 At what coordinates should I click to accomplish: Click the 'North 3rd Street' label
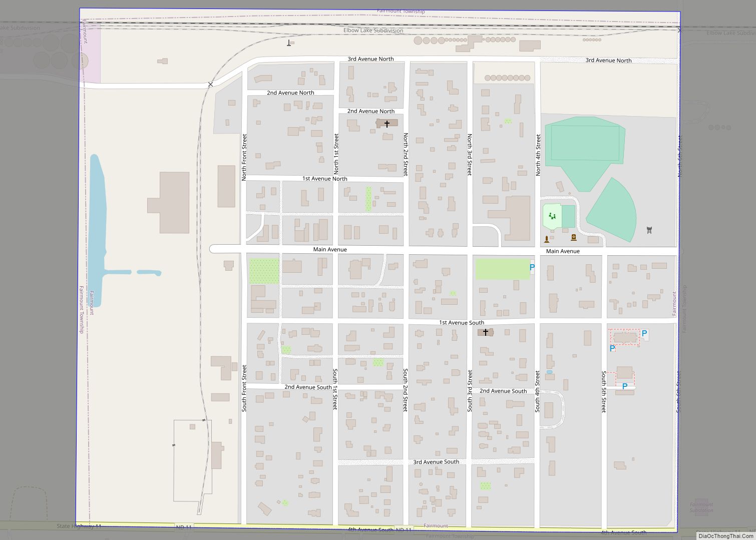tap(470, 155)
